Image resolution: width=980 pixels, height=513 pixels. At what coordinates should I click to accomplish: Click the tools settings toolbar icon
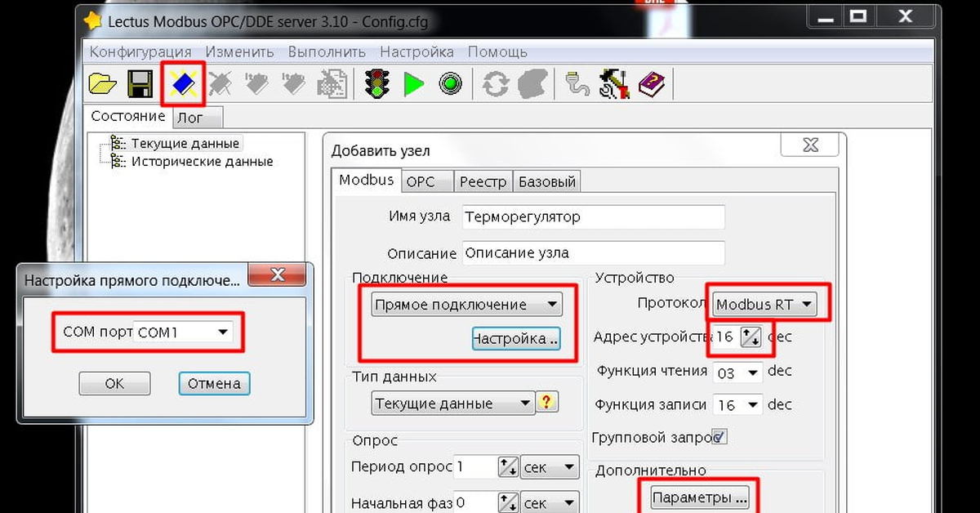coord(613,84)
